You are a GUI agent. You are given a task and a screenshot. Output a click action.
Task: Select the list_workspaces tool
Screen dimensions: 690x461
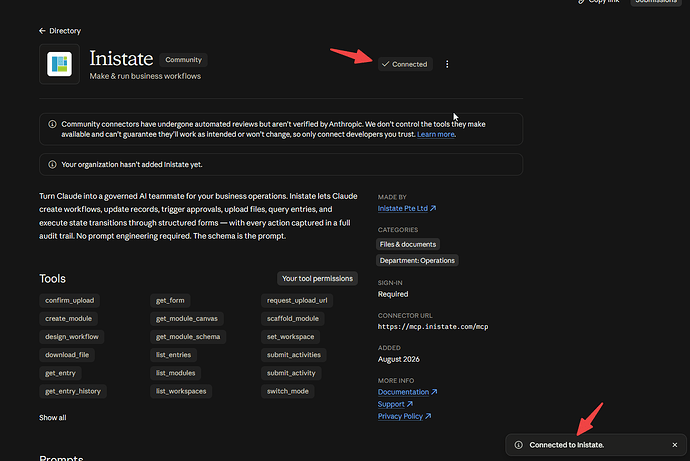[x=181, y=391]
